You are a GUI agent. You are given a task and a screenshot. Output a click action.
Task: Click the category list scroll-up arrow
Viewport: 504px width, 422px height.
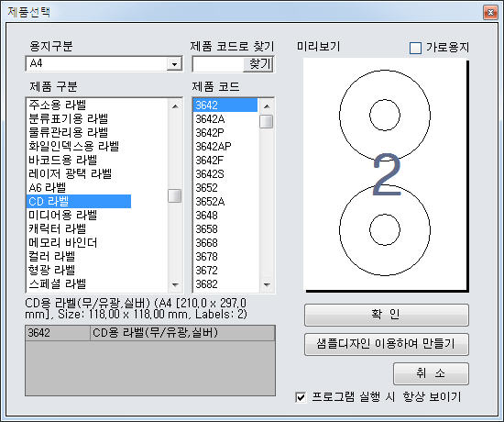pos(175,105)
